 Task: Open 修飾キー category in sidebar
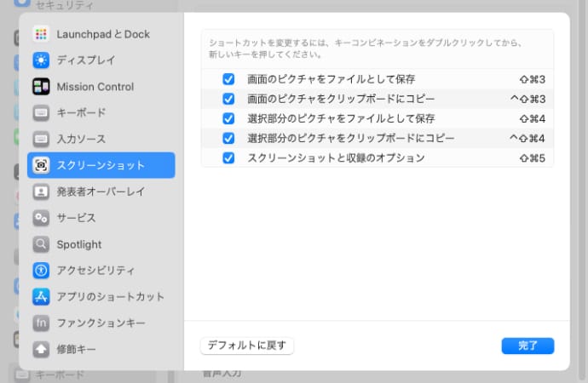pyautogui.click(x=77, y=349)
